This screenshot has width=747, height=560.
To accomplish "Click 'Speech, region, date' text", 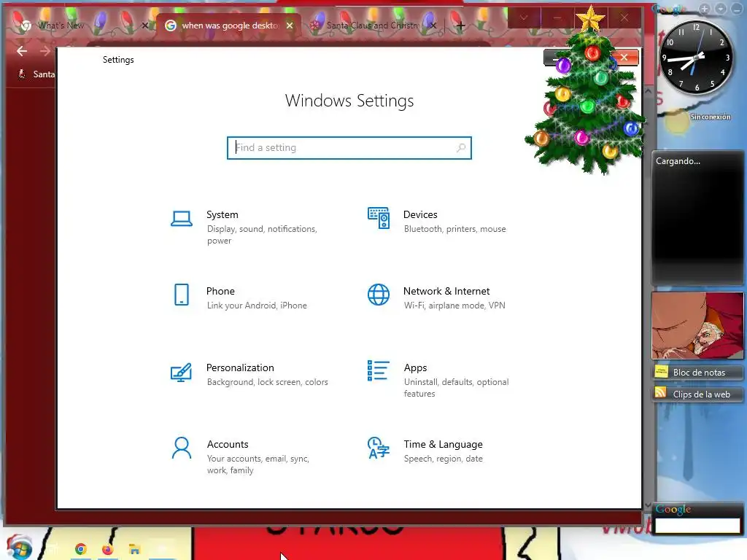I will click(443, 459).
